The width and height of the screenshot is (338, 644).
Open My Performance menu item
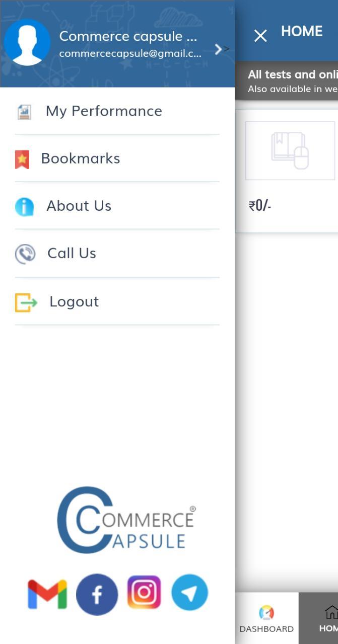(117, 111)
